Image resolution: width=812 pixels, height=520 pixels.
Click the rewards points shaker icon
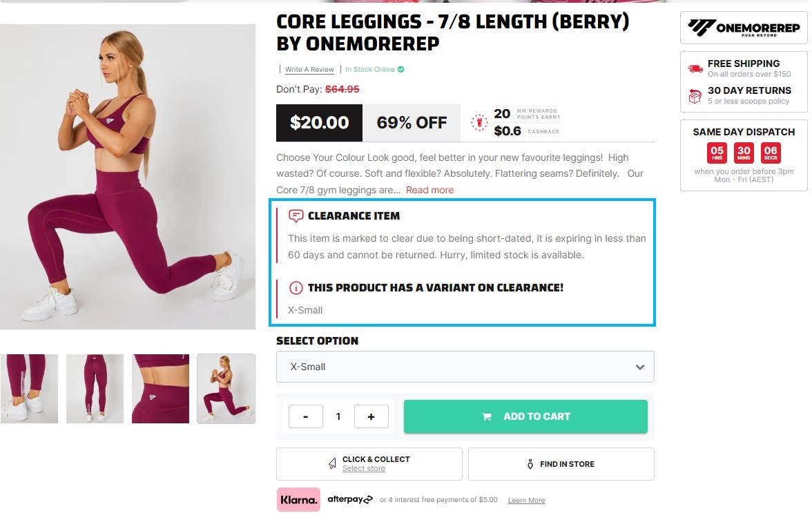point(478,123)
